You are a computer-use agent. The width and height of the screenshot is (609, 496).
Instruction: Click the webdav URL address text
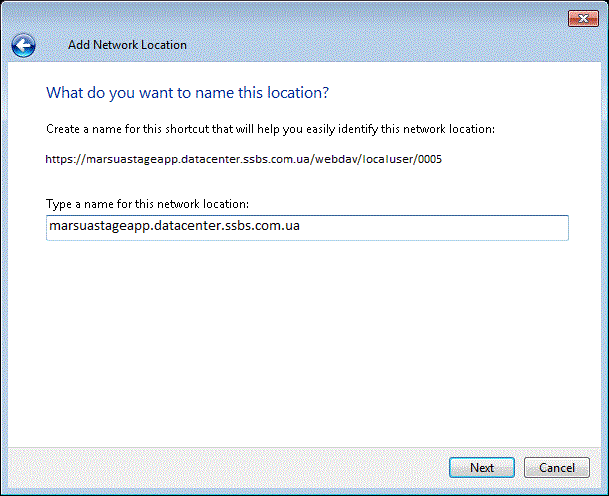click(244, 159)
